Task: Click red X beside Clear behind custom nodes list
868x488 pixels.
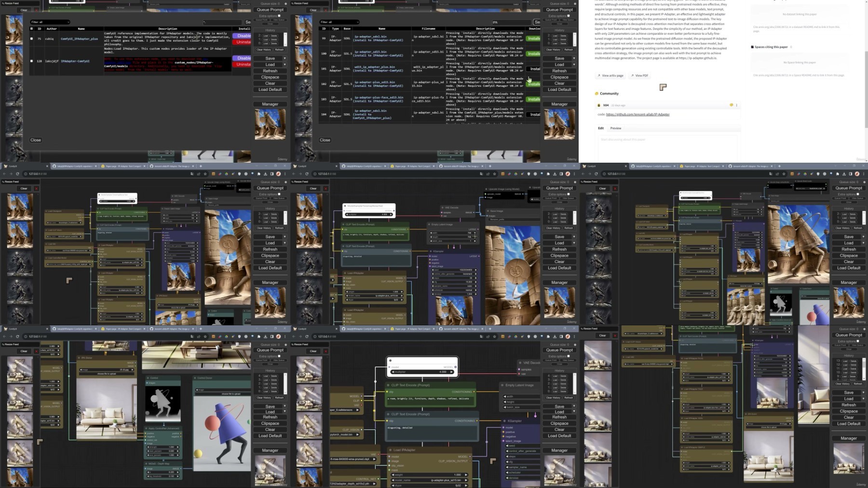Action: (36, 10)
